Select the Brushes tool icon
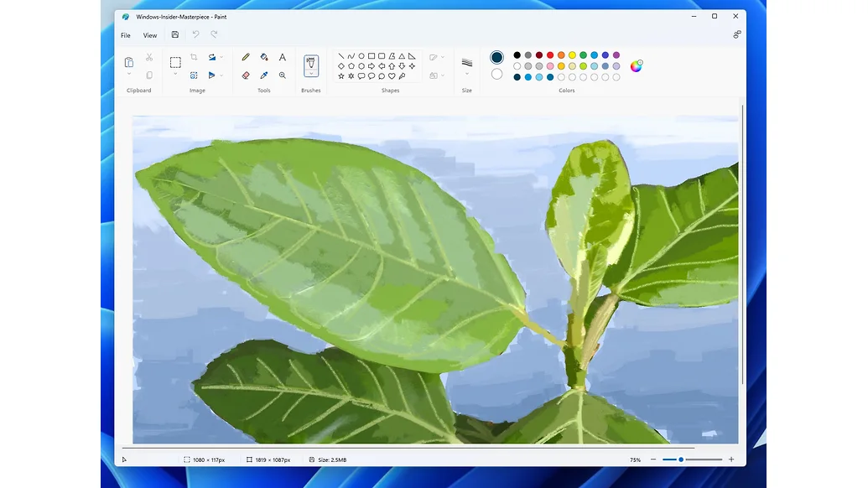 (x=311, y=63)
